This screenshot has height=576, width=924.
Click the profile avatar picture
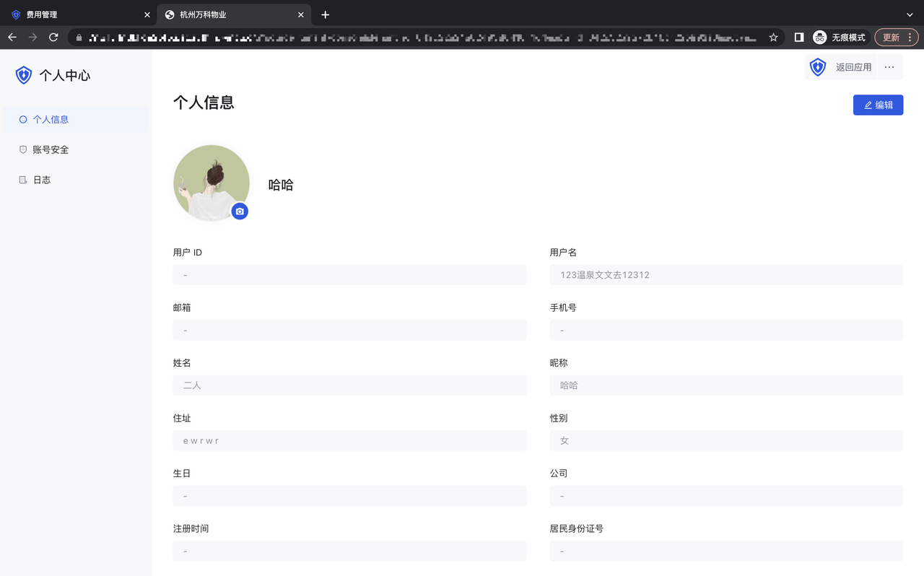(x=209, y=180)
